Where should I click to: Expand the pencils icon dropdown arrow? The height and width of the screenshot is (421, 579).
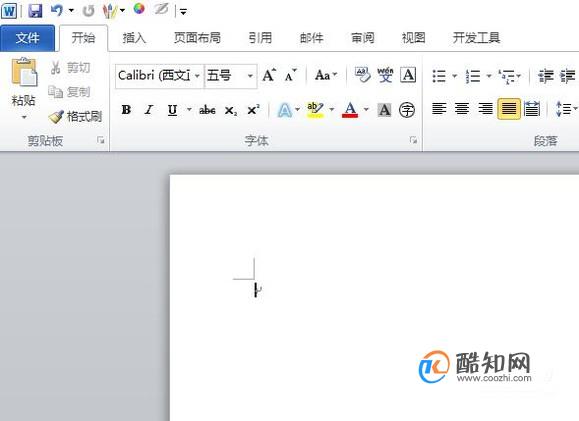[122, 11]
